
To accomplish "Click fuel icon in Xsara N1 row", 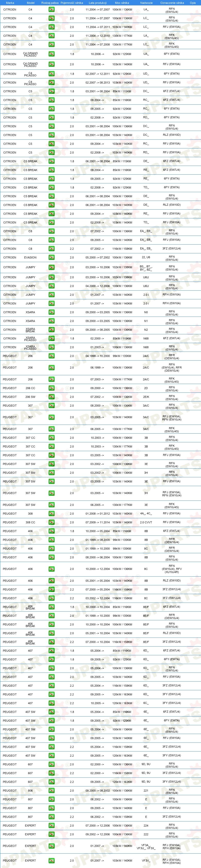I will pos(51,321).
